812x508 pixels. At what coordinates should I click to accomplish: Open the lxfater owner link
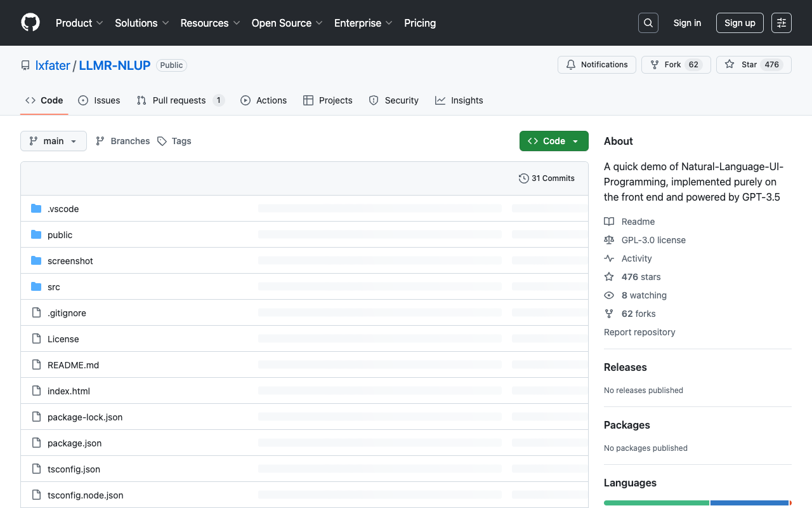tap(53, 65)
